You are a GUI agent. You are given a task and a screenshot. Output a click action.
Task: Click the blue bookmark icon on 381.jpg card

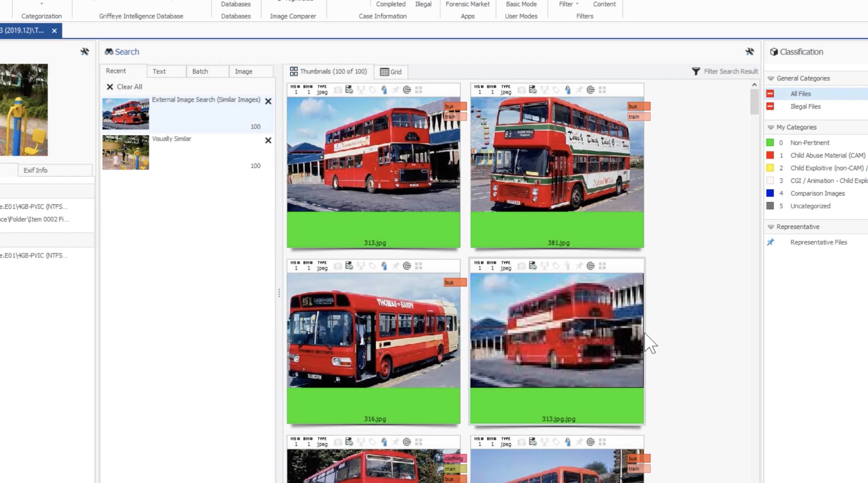pos(568,90)
